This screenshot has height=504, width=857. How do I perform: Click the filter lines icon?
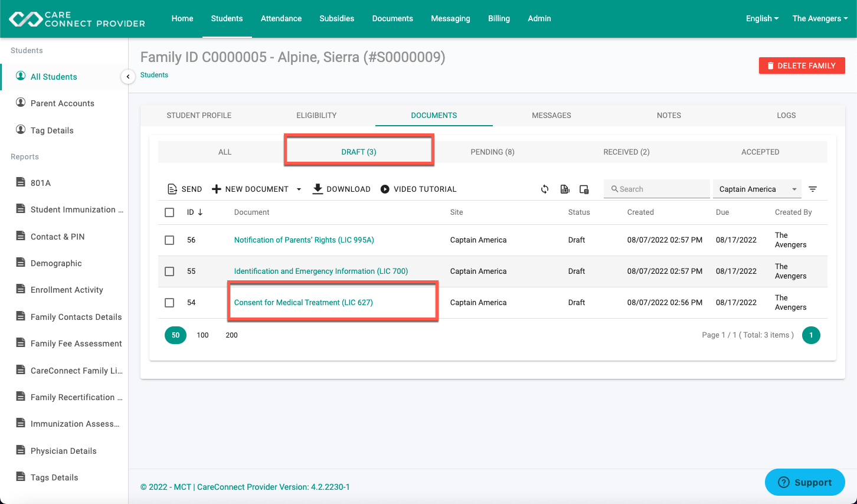(x=813, y=189)
